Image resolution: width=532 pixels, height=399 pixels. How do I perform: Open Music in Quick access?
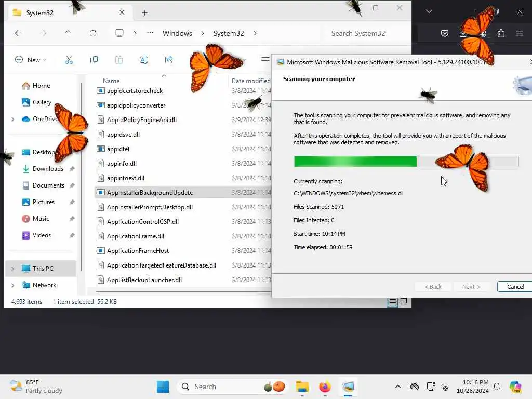[41, 219]
